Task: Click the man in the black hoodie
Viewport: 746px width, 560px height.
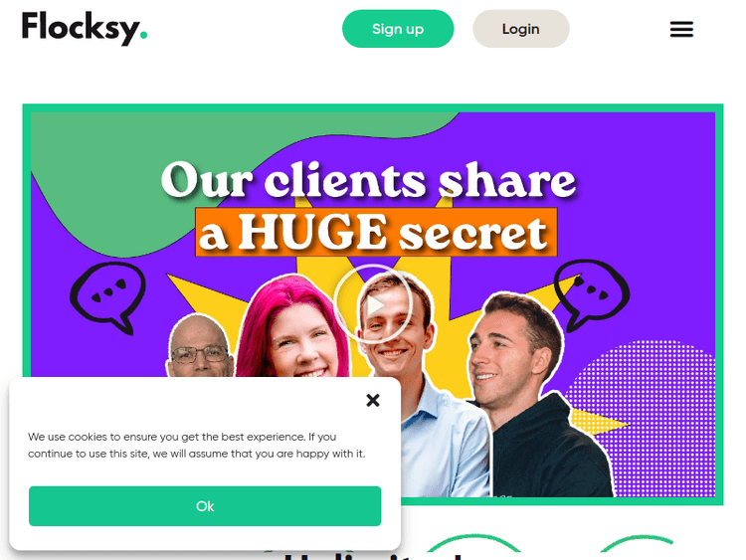Action: [533, 395]
